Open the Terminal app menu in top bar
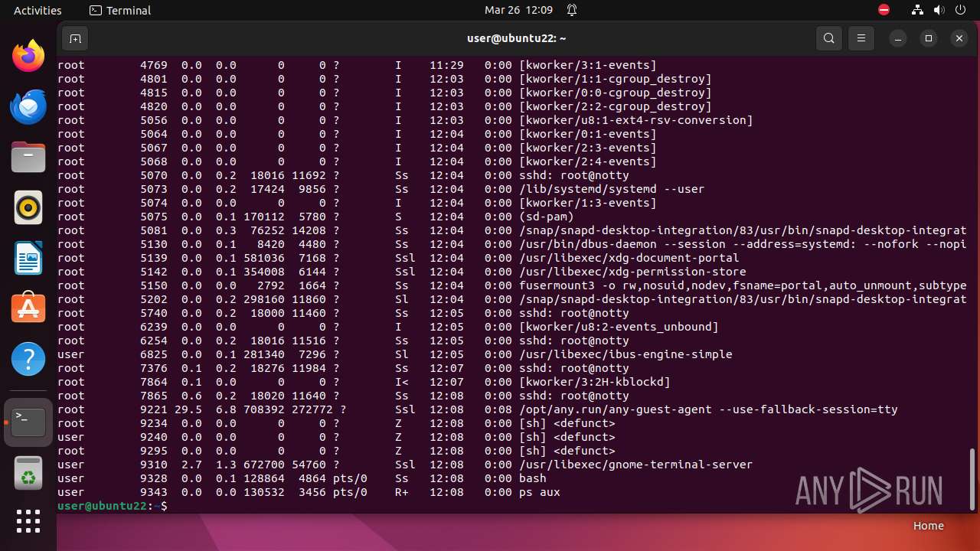 (120, 10)
